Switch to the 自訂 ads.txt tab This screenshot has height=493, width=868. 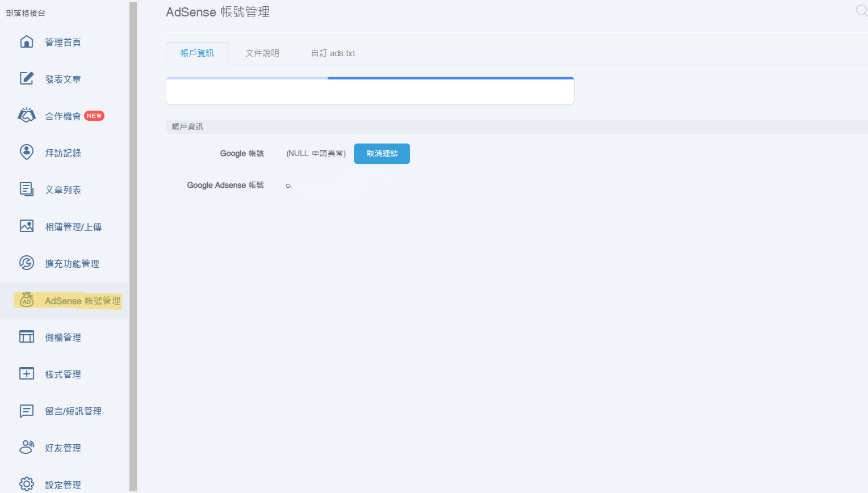coord(333,53)
